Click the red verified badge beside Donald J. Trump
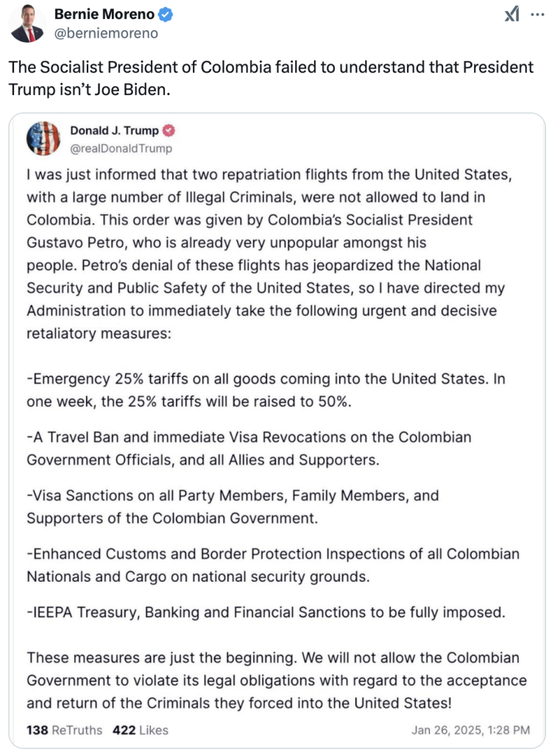The height and width of the screenshot is (754, 560). coord(169,130)
